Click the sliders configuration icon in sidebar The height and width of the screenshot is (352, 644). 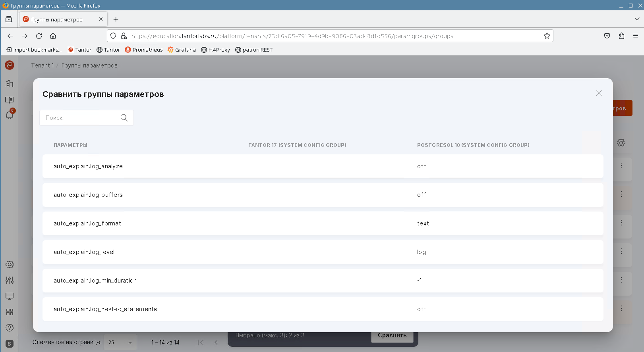pos(10,280)
